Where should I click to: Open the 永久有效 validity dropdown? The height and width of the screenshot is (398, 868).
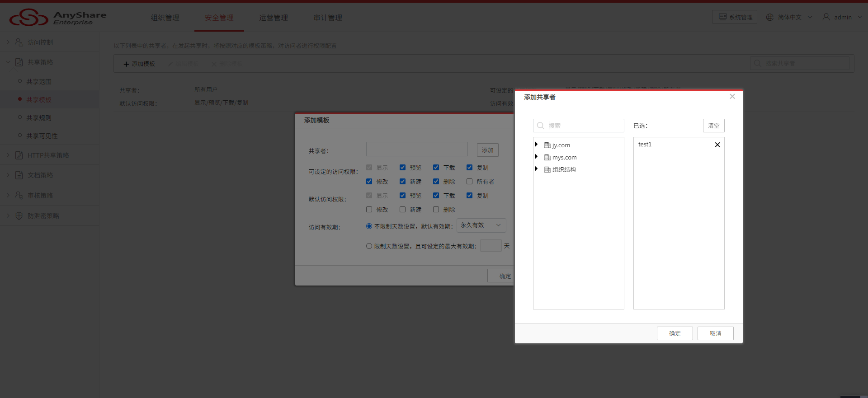(481, 225)
